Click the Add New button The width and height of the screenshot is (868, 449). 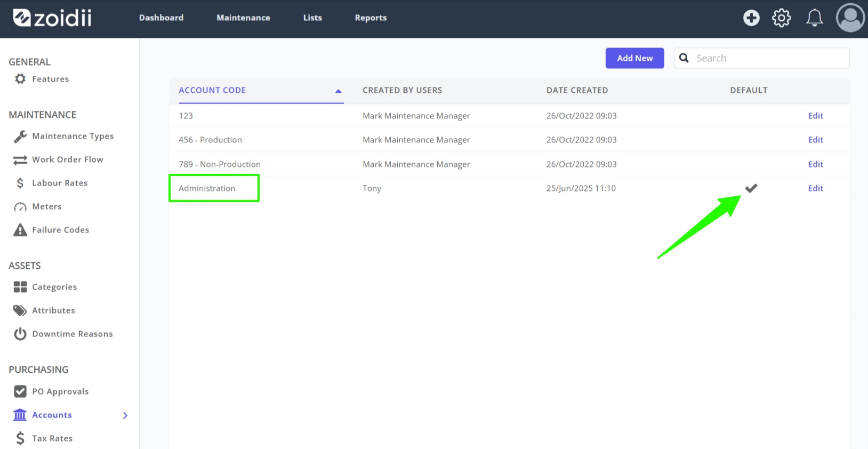click(x=635, y=58)
